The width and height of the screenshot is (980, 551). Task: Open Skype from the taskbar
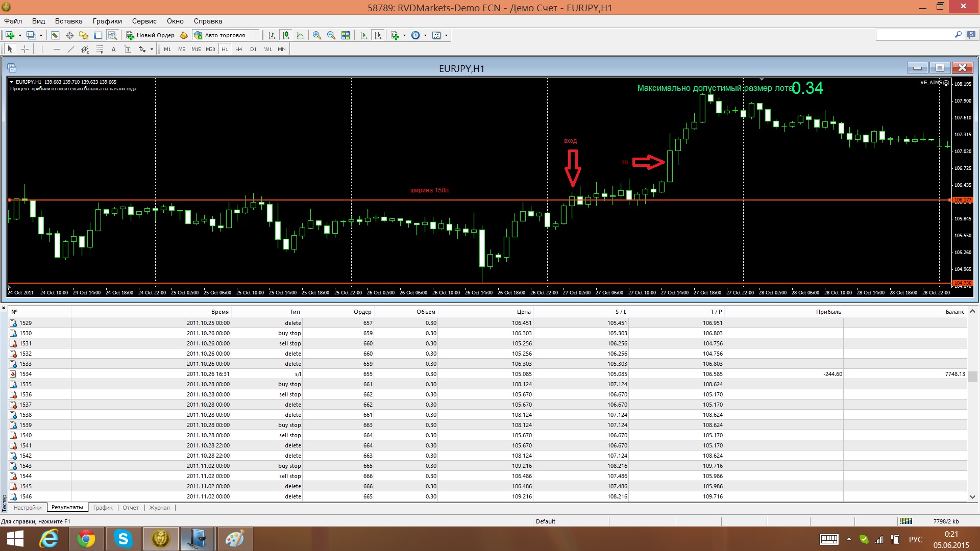tap(123, 539)
